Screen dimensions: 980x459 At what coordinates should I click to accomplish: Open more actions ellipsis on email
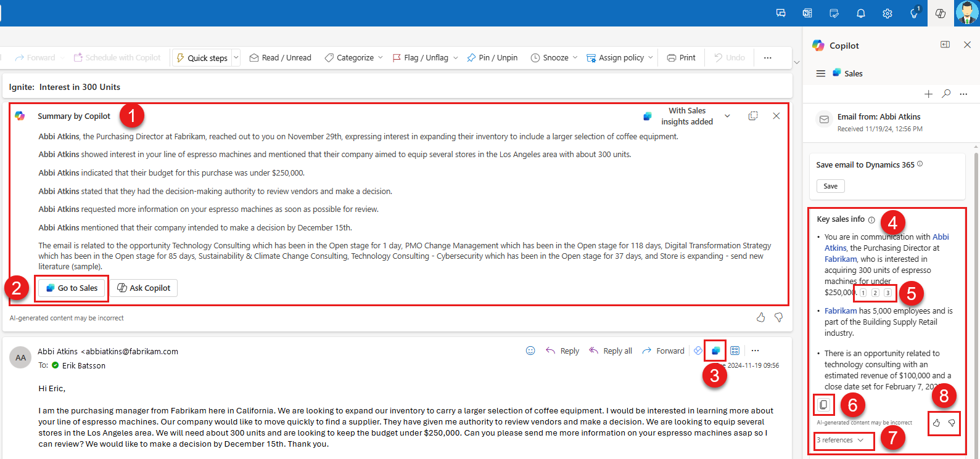pos(755,351)
